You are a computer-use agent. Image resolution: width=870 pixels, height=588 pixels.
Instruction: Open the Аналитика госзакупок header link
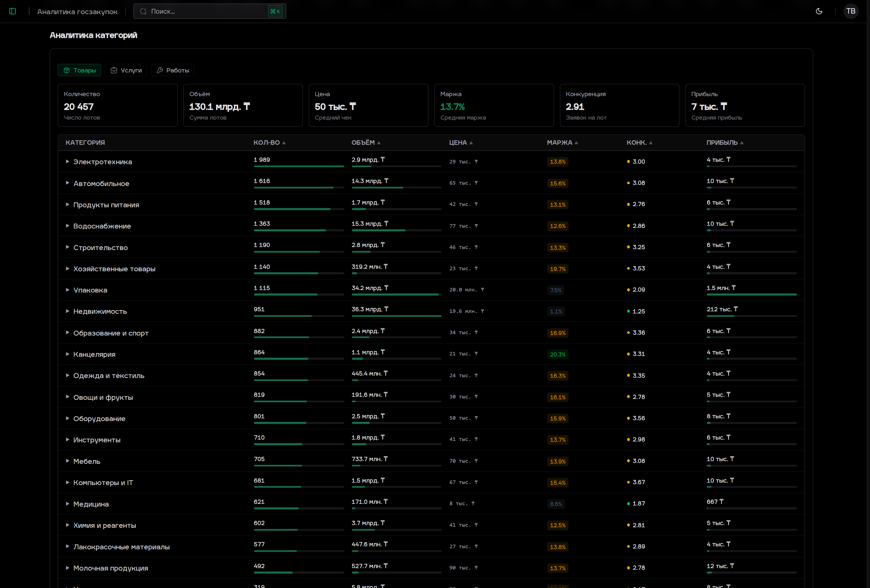(77, 12)
